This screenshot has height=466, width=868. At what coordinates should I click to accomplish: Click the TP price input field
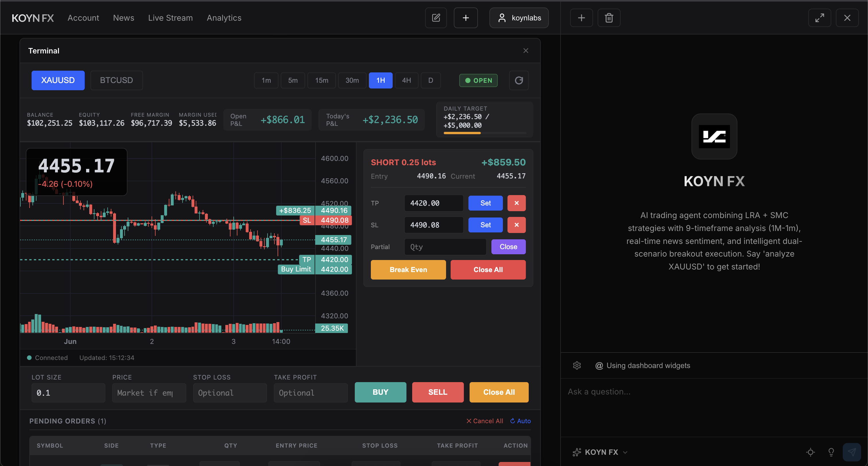pyautogui.click(x=434, y=203)
